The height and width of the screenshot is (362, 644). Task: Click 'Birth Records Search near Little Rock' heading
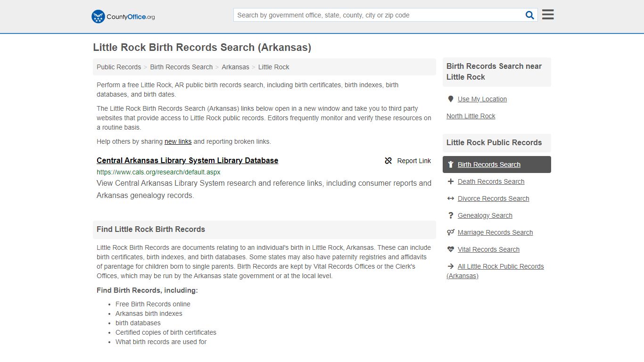(x=494, y=72)
